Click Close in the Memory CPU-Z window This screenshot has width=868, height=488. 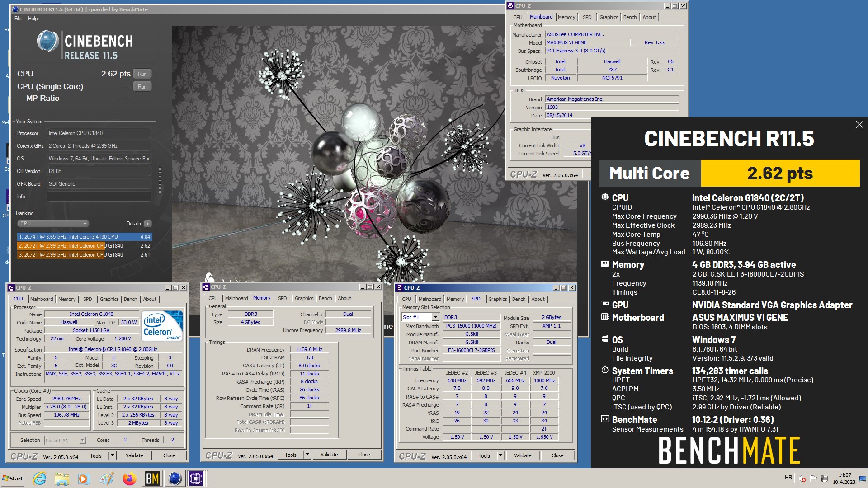(x=364, y=455)
